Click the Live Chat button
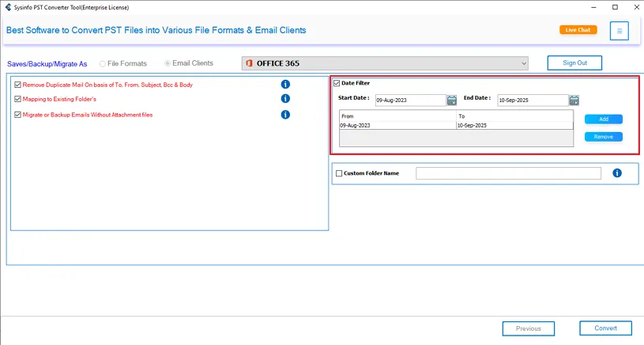The width and height of the screenshot is (644, 345). 578,30
